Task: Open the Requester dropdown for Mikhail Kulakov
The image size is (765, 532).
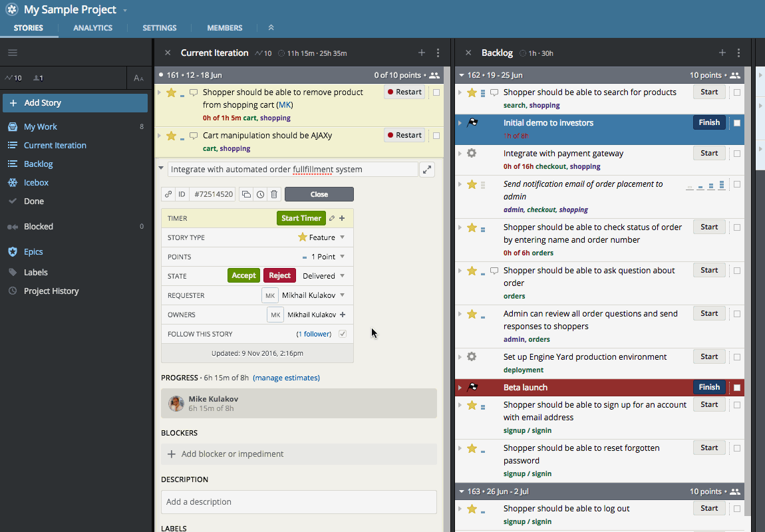Action: tap(342, 295)
